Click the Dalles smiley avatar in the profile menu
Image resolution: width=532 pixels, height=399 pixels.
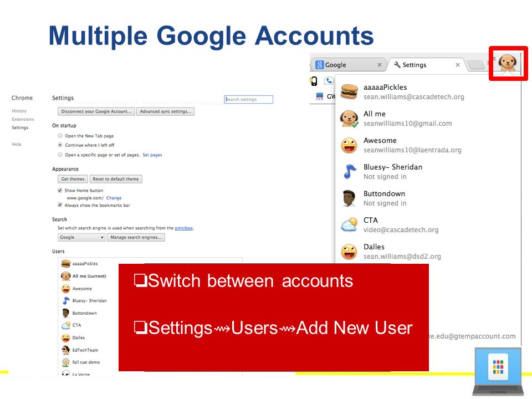(x=349, y=252)
